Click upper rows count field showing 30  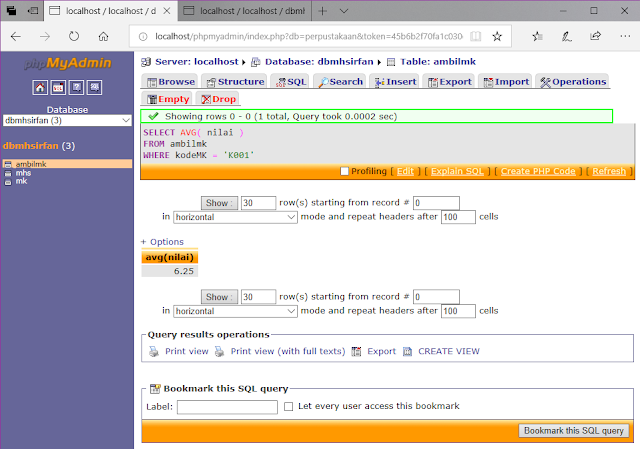click(258, 203)
